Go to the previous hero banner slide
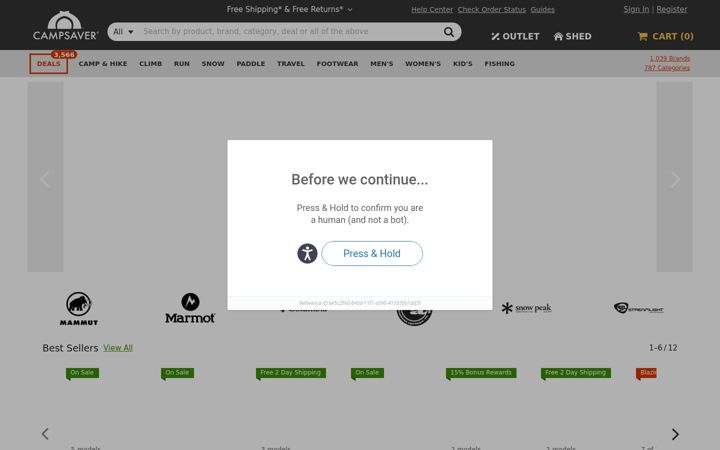The height and width of the screenshot is (450, 720). pos(45,178)
